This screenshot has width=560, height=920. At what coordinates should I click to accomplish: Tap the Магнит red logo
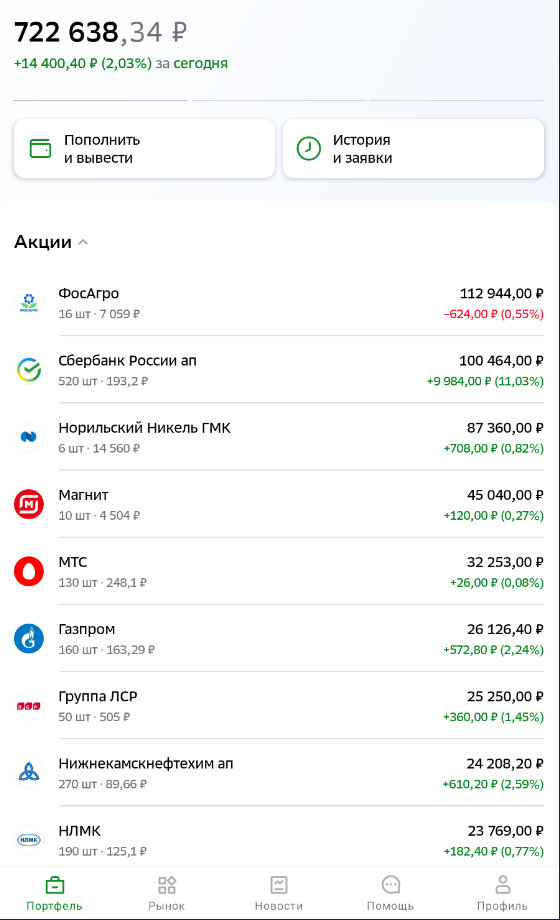29,504
